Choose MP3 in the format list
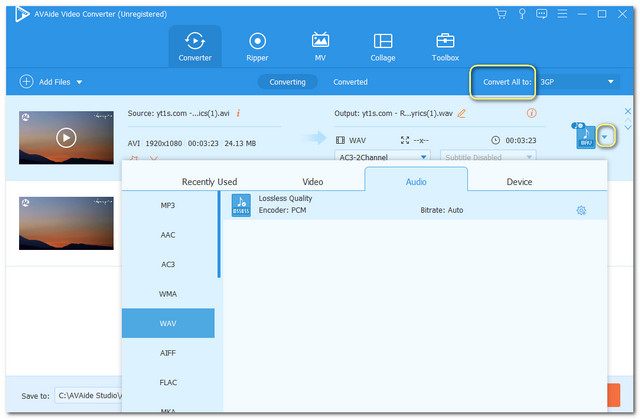 click(x=168, y=205)
